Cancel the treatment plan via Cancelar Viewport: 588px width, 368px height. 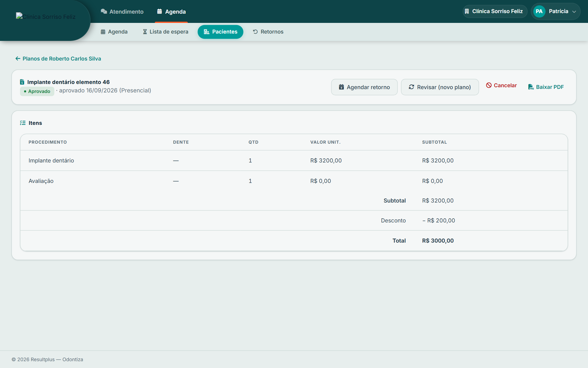[x=501, y=85]
